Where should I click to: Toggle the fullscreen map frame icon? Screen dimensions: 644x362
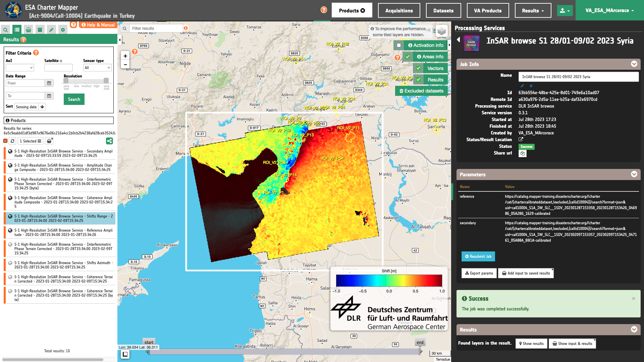click(125, 354)
